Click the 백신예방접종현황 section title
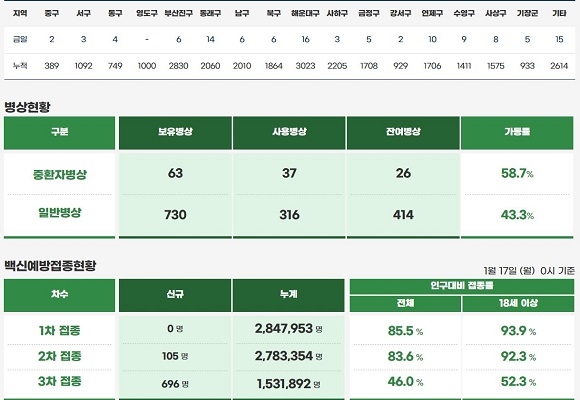The height and width of the screenshot is (400, 580). coord(50,266)
